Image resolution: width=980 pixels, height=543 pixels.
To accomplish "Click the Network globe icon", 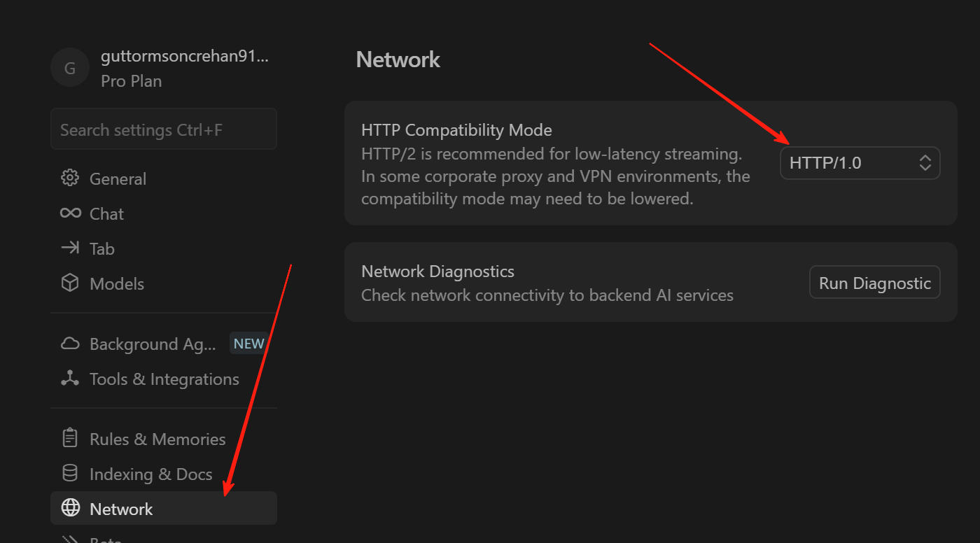I will pos(70,509).
